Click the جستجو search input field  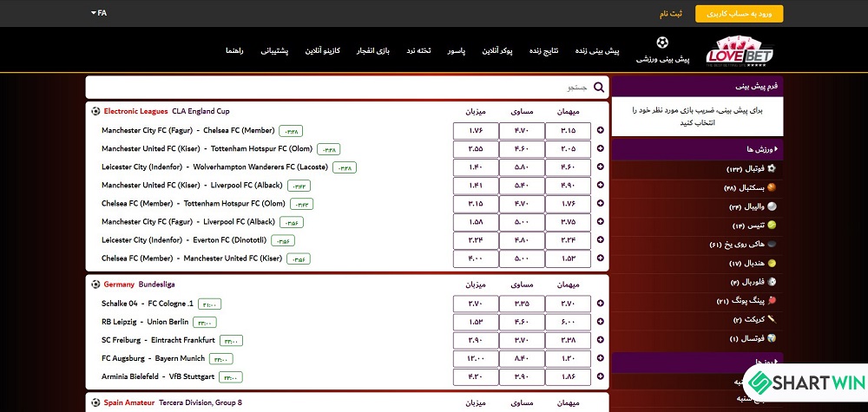[x=347, y=88]
